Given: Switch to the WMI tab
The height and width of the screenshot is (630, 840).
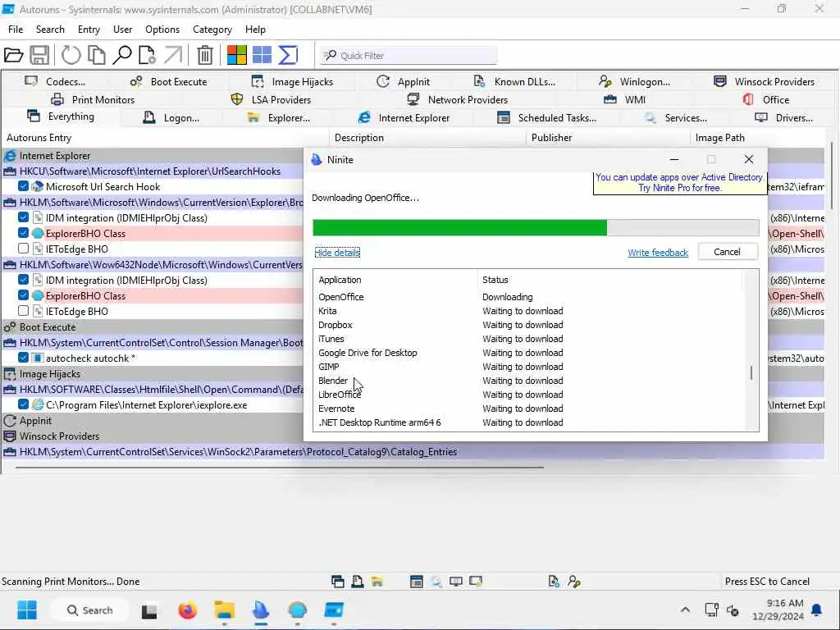Looking at the screenshot, I should [624, 99].
